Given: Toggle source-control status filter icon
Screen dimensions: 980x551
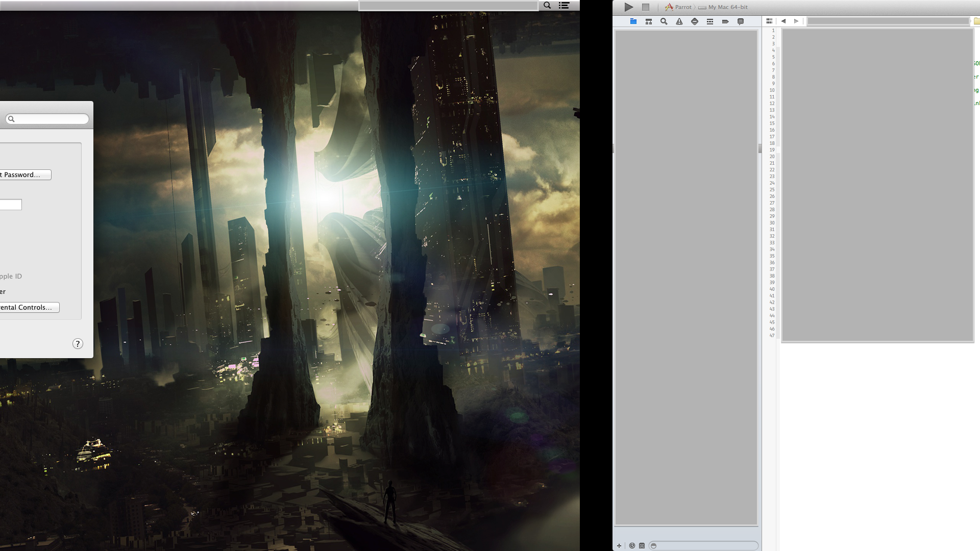Looking at the screenshot, I should click(642, 545).
